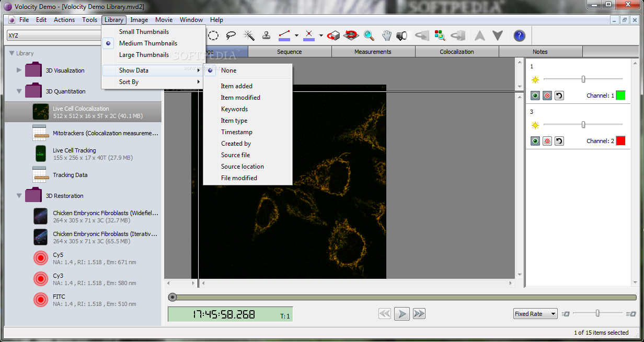
Task: Toggle channel 1 visibility eye button
Action: point(535,96)
